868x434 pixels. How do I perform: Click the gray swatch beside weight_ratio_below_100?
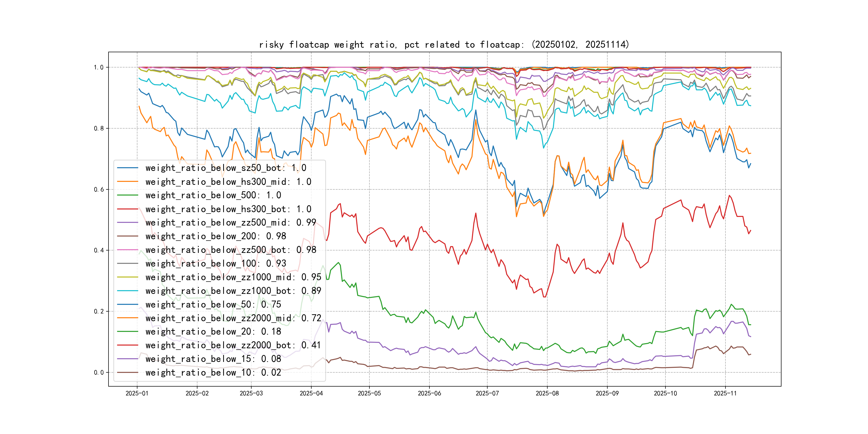coord(127,264)
